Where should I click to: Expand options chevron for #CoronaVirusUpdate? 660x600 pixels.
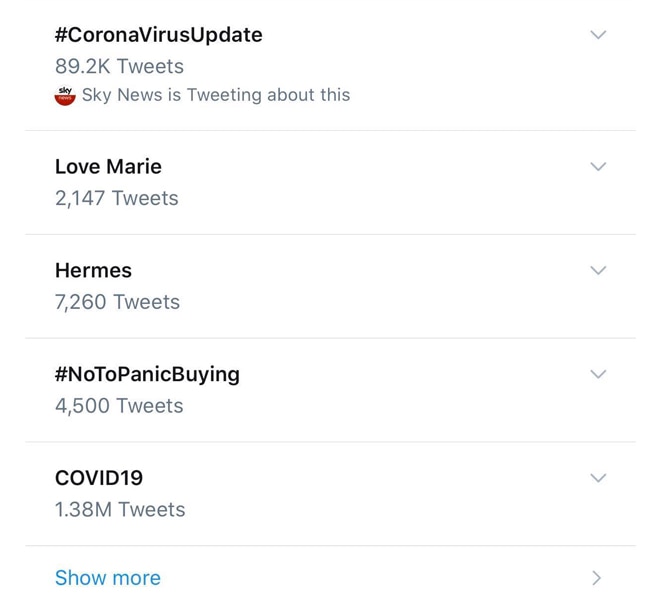(x=598, y=35)
